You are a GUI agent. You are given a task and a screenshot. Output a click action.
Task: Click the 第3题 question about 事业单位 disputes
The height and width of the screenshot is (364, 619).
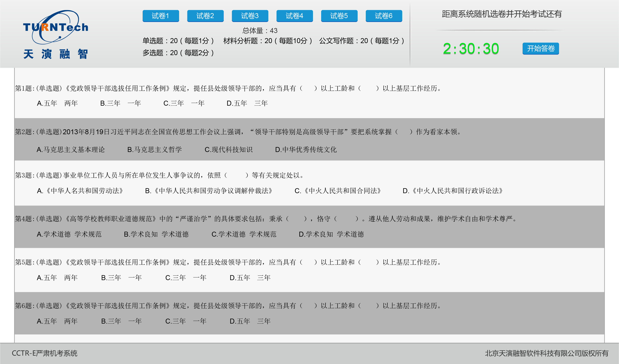tap(160, 175)
